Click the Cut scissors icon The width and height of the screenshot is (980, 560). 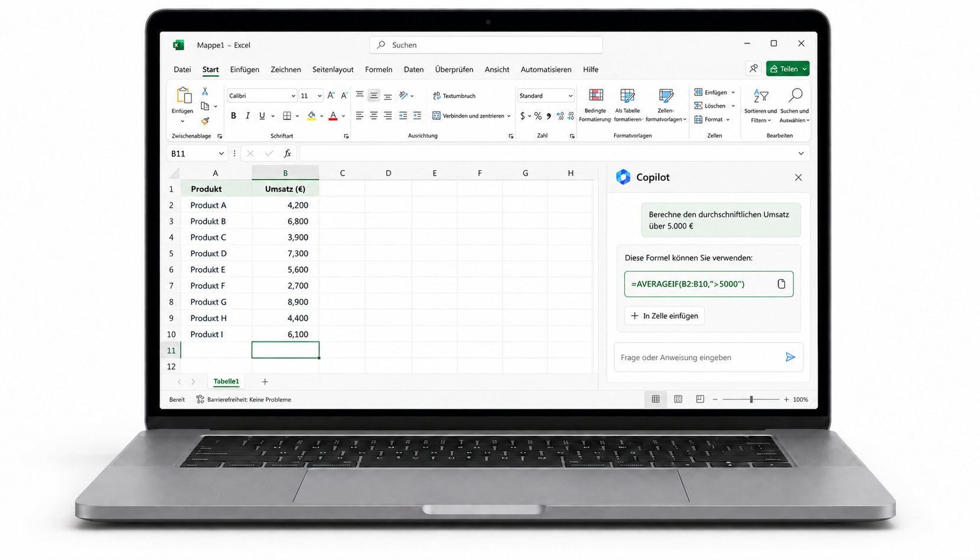(x=205, y=92)
